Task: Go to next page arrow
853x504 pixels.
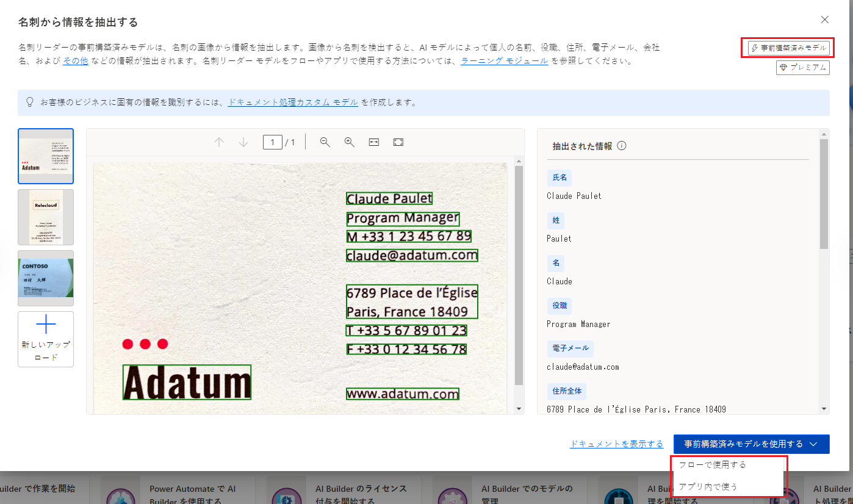Action: pos(243,142)
